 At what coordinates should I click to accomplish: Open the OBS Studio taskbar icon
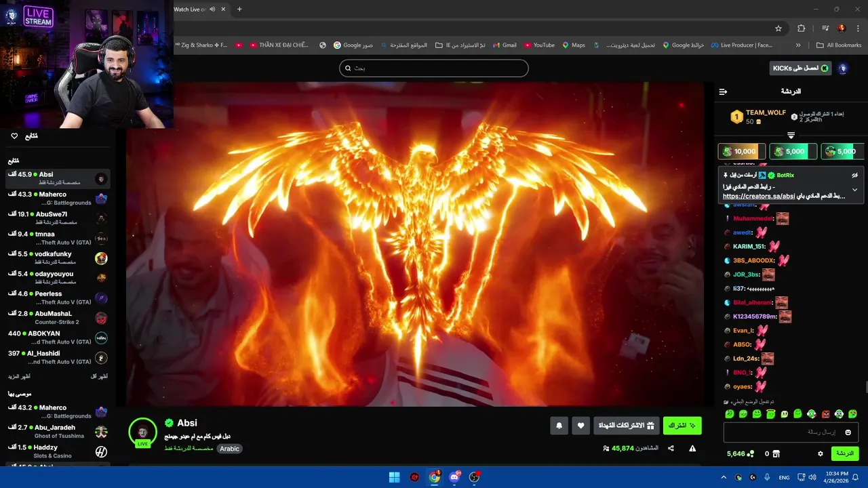click(474, 477)
